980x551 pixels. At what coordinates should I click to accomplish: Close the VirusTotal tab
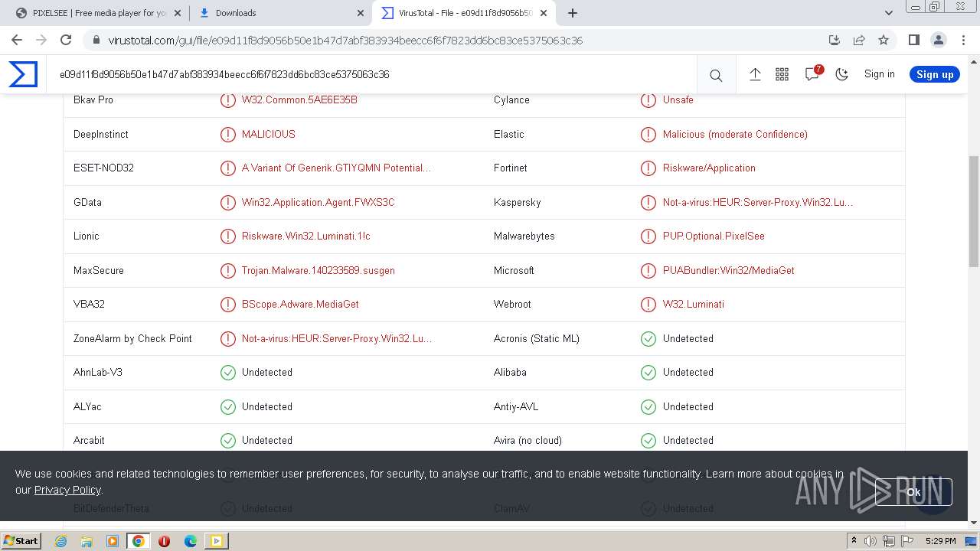tap(544, 13)
